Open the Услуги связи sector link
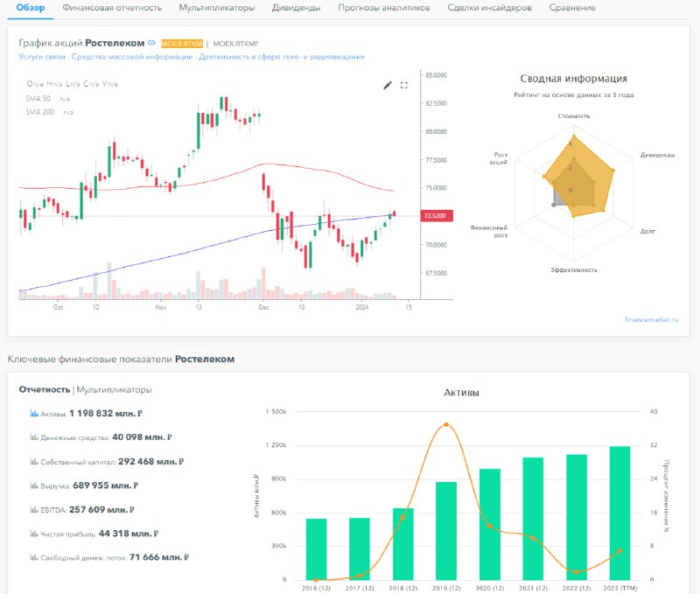 point(42,57)
